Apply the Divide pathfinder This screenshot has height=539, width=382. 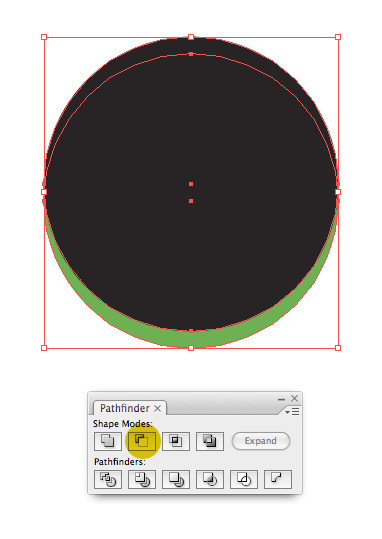tap(108, 479)
